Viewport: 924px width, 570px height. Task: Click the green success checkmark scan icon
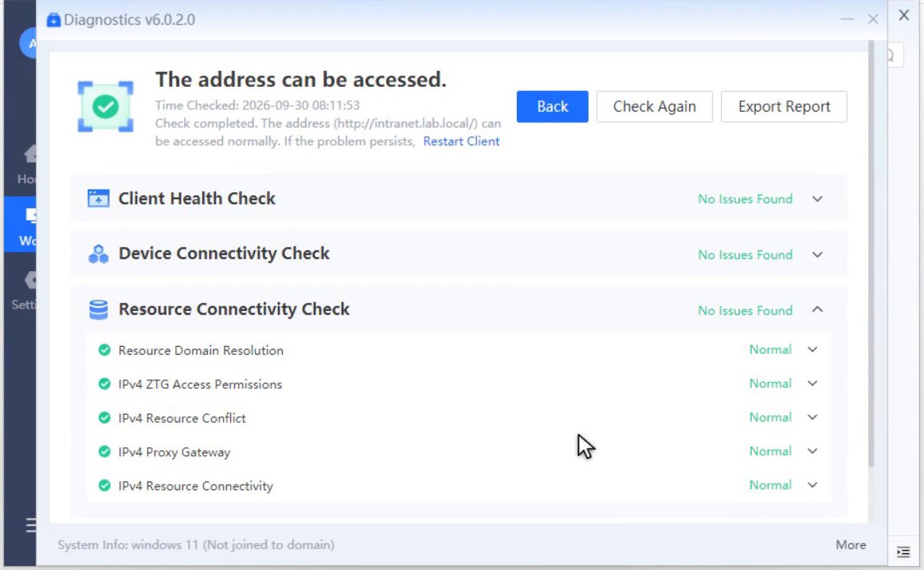tap(105, 107)
